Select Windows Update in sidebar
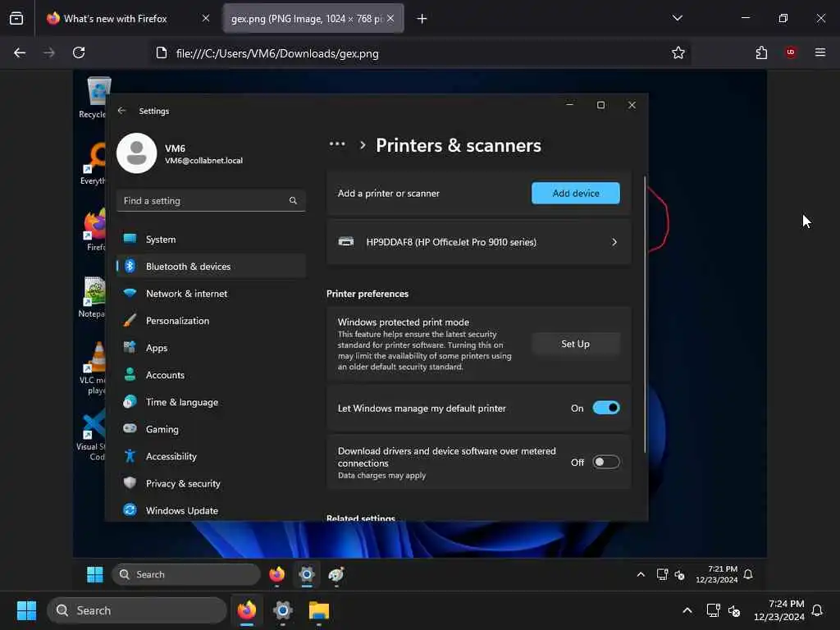Screen dimensions: 840x630 (211, 510)
